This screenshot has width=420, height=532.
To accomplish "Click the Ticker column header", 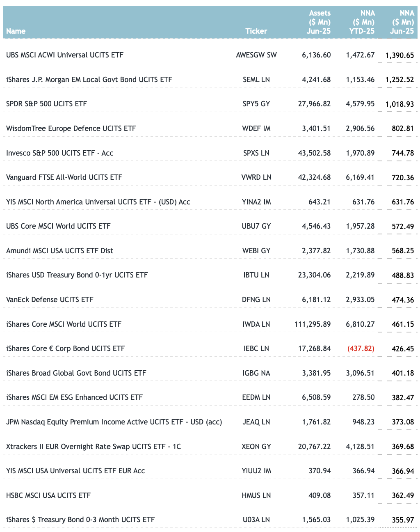I will (x=256, y=31).
